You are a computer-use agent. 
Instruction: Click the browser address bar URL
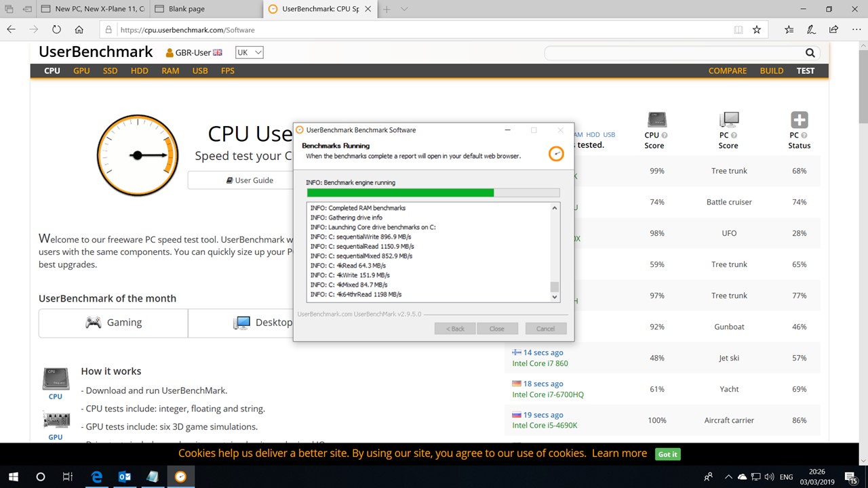(187, 30)
